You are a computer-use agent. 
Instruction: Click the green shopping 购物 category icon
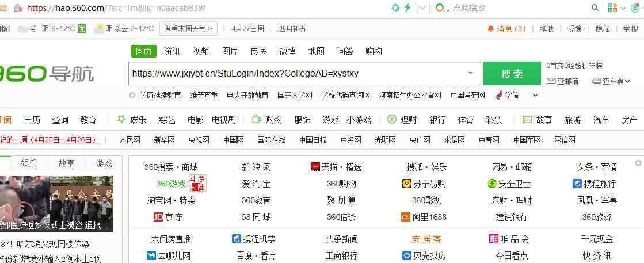click(x=256, y=119)
